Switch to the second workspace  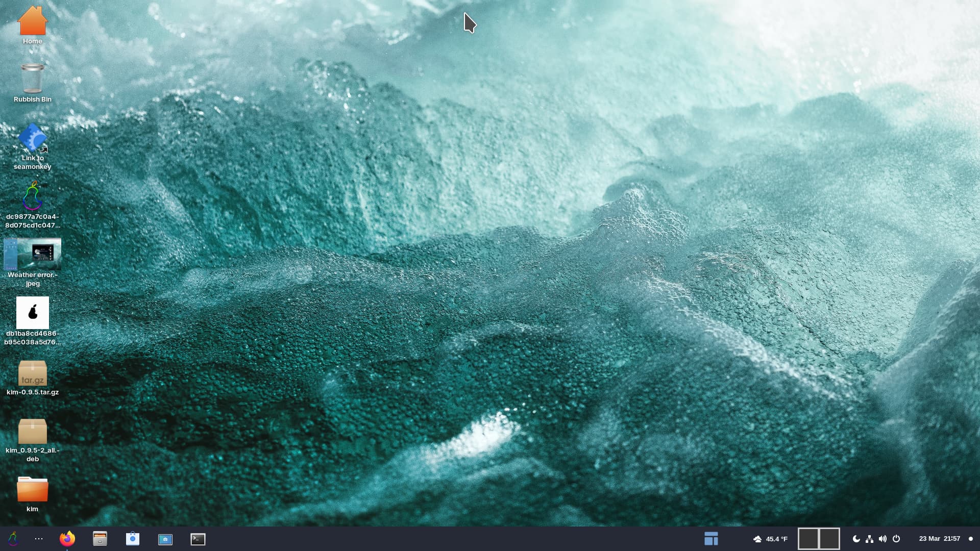point(829,539)
